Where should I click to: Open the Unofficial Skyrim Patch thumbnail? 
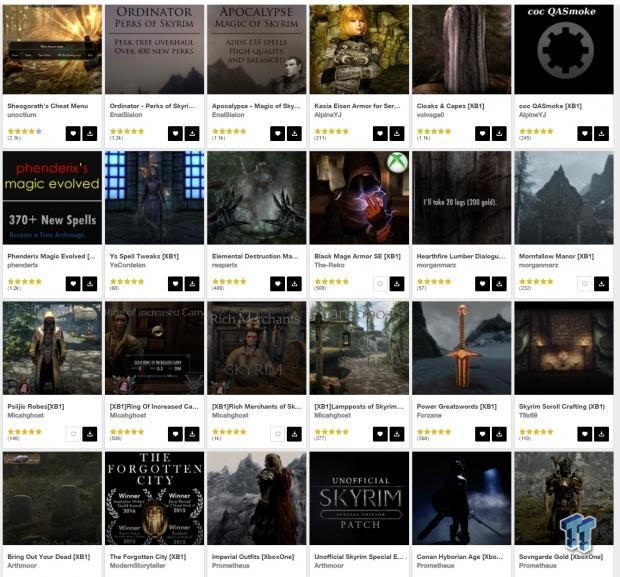click(x=359, y=498)
